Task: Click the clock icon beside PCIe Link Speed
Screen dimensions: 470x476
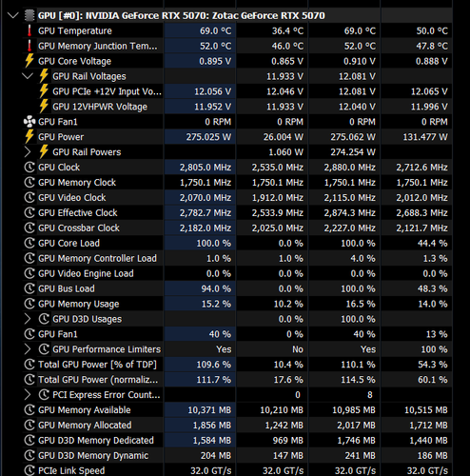Action: click(29, 470)
